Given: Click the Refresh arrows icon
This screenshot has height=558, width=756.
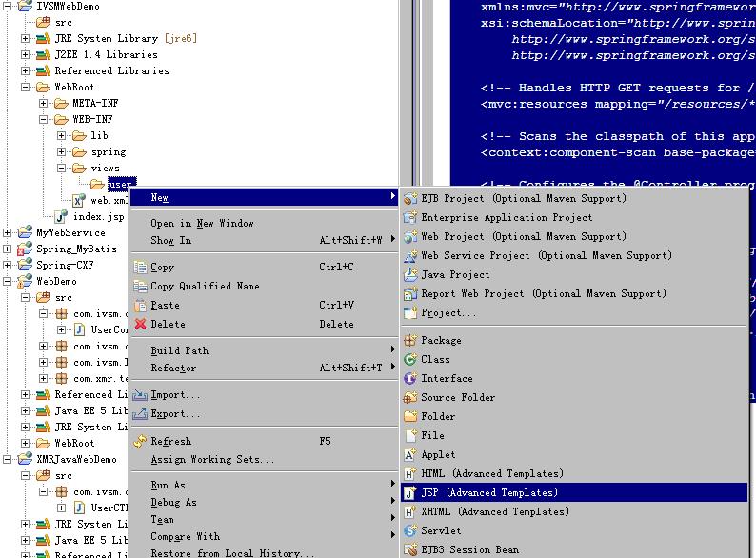Looking at the screenshot, I should click(x=140, y=441).
